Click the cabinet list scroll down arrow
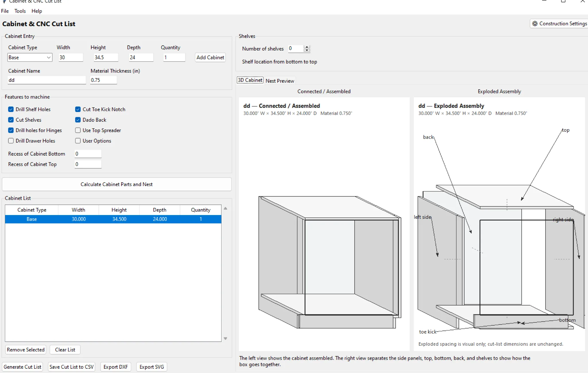Viewport: 588px width, 373px height. tap(225, 339)
